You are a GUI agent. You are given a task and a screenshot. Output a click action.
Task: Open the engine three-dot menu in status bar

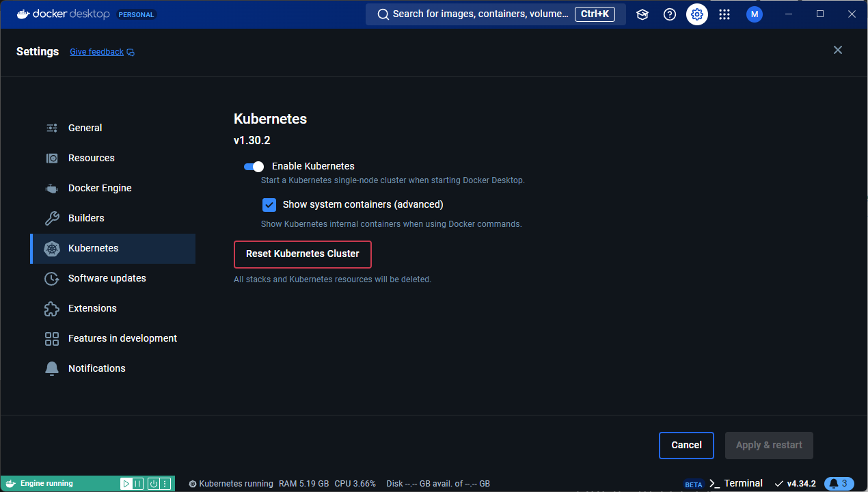165,484
